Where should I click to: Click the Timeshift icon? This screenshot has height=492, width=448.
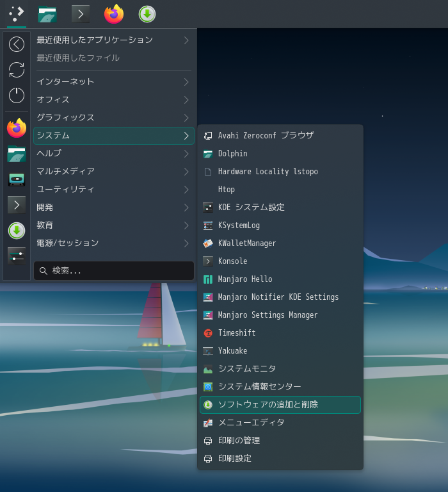pos(208,333)
